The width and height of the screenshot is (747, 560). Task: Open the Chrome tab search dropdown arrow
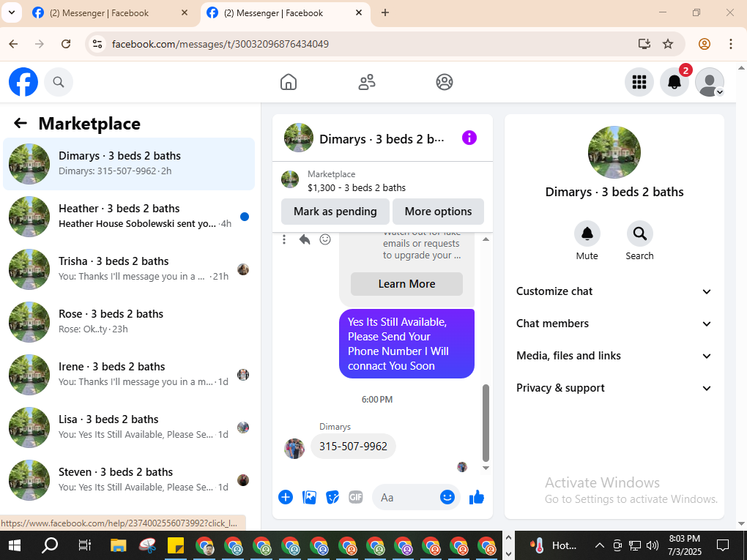[x=12, y=13]
